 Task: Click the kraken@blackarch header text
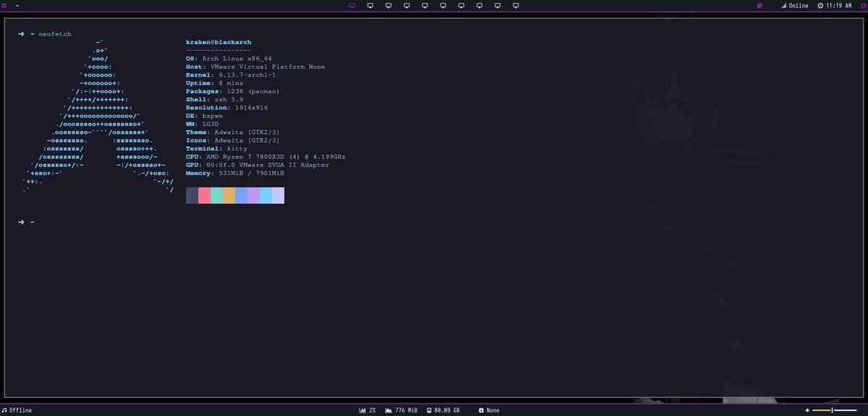[x=218, y=42]
